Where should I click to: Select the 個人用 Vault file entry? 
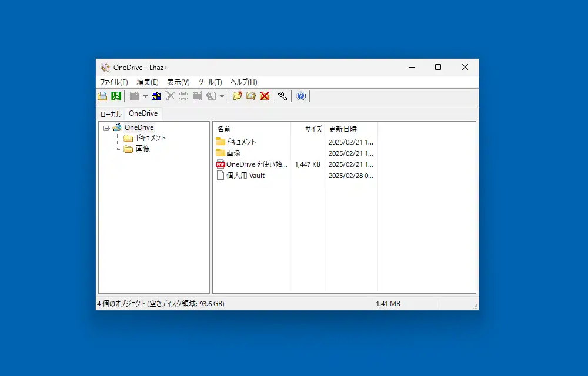(x=245, y=176)
